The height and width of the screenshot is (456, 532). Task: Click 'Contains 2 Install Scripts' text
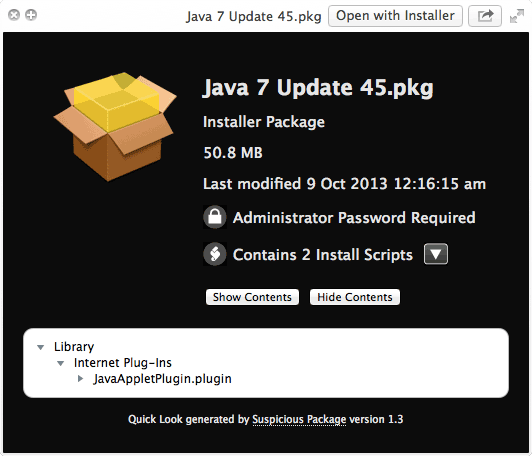coord(323,255)
